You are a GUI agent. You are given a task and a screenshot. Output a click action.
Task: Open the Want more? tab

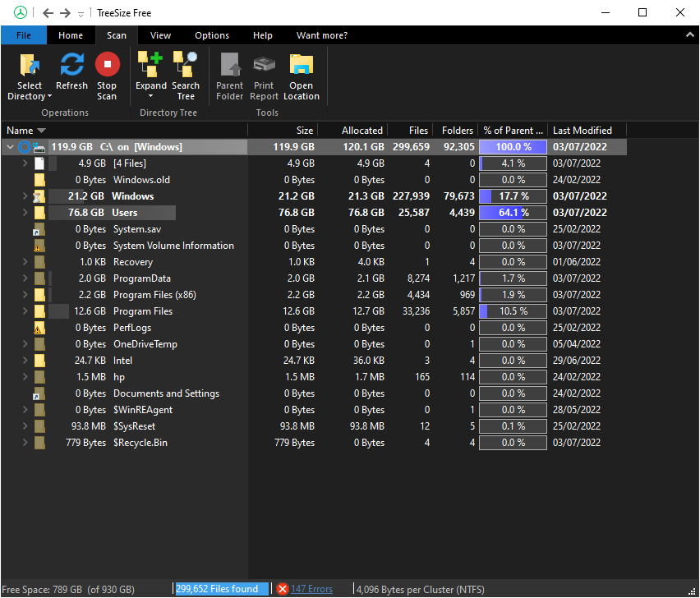coord(322,35)
